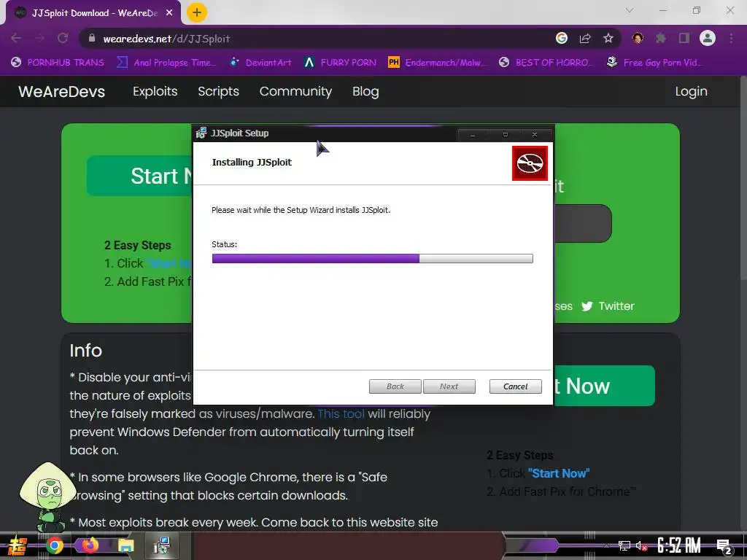This screenshot has height=560, width=747.
Task: Go back using the browser back arrow
Action: [x=16, y=38]
